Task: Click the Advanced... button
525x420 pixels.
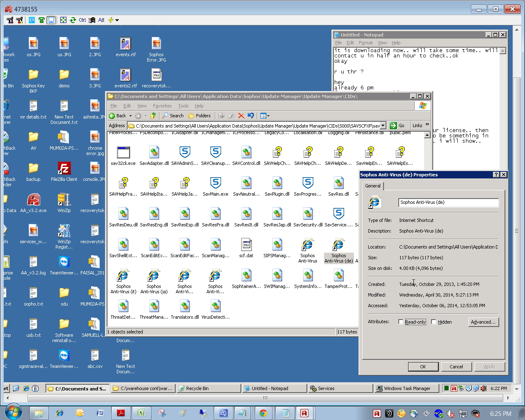Action: point(483,322)
